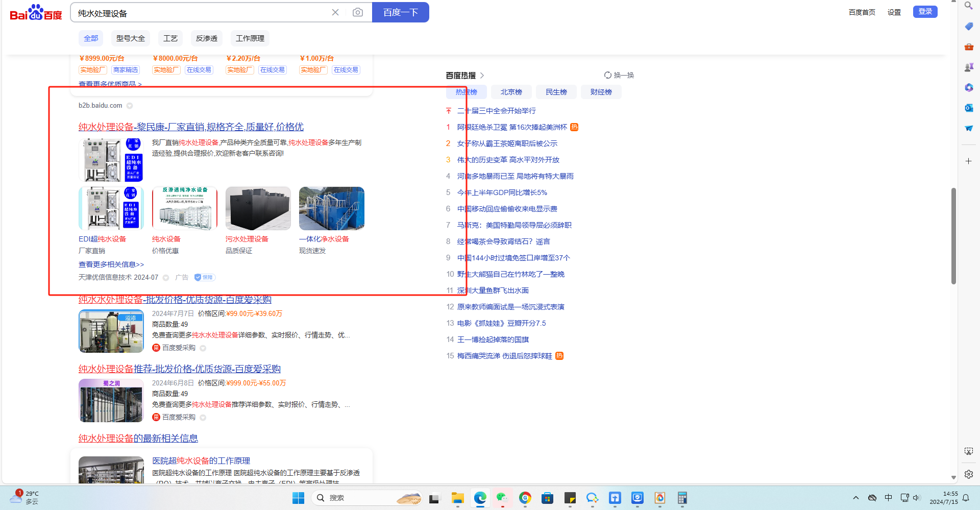Image resolution: width=980 pixels, height=510 pixels.
Task: Open the dropdown circle beside b2b.baidu.com
Action: coord(130,106)
